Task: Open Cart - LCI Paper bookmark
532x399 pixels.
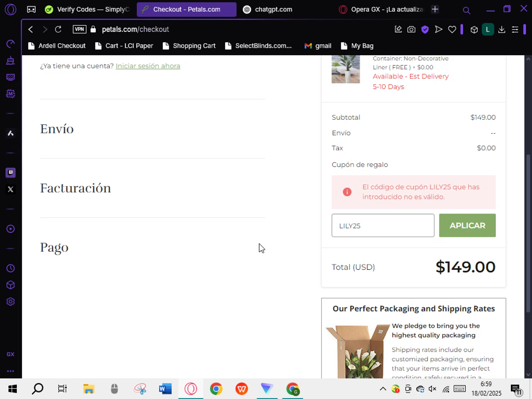Action: tap(124, 46)
